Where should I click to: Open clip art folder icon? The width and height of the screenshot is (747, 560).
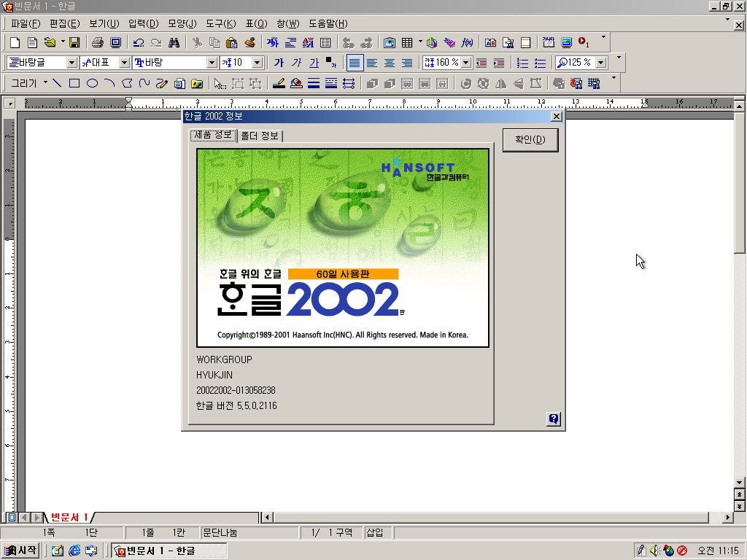[x=197, y=84]
